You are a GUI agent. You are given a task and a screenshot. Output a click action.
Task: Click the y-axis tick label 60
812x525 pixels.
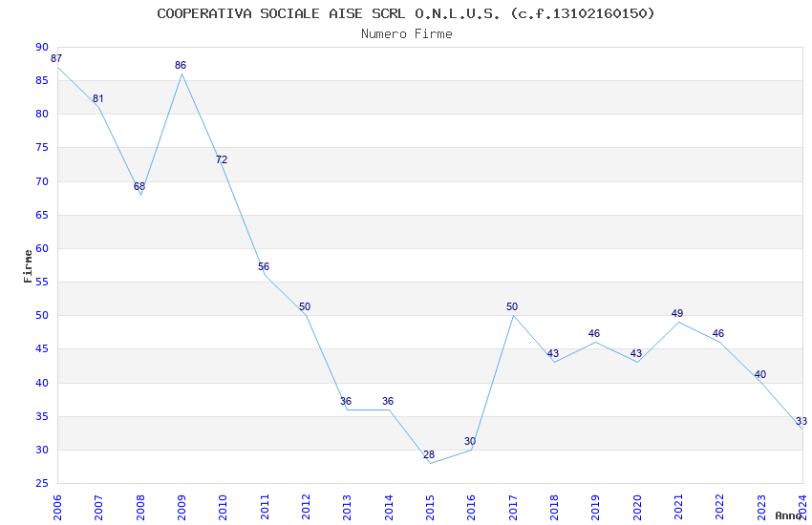(42, 248)
